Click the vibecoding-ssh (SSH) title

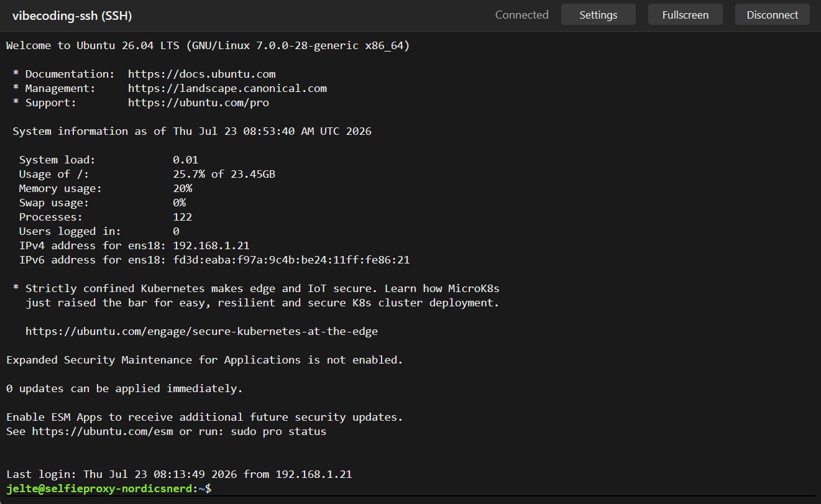pos(72,16)
